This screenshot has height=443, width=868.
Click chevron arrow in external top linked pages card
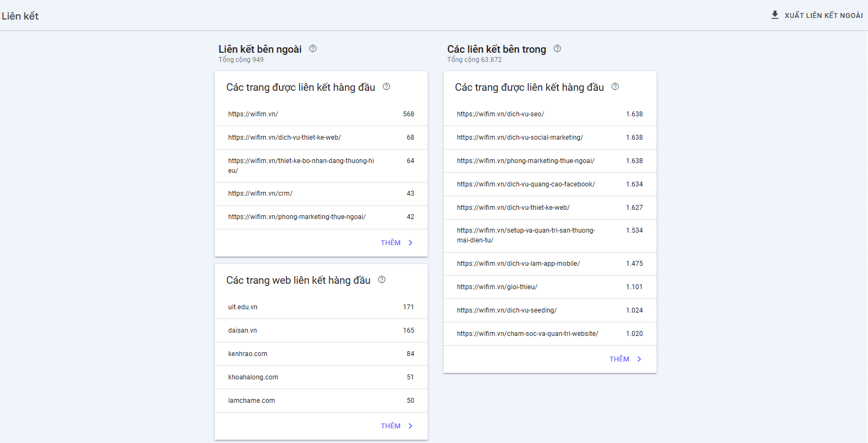tap(410, 243)
